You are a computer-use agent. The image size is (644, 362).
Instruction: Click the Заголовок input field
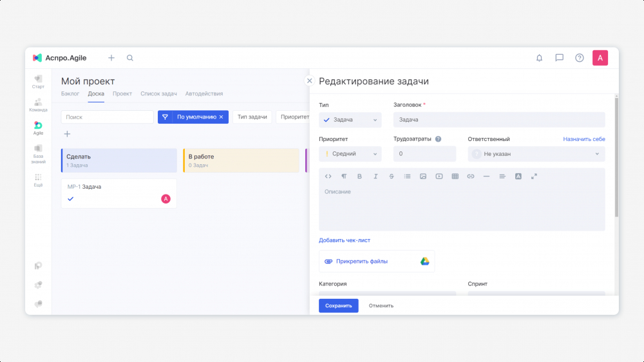coord(499,120)
